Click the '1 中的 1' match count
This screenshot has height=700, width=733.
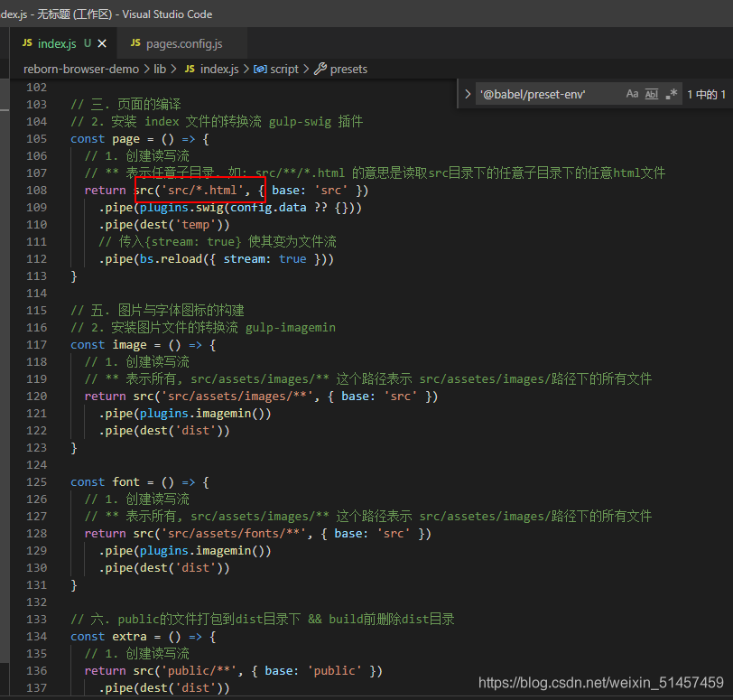tap(706, 95)
